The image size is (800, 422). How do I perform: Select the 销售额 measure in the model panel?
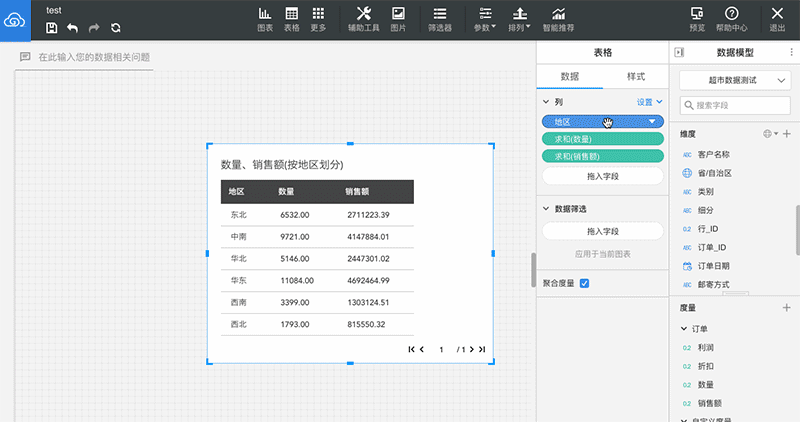click(x=710, y=403)
